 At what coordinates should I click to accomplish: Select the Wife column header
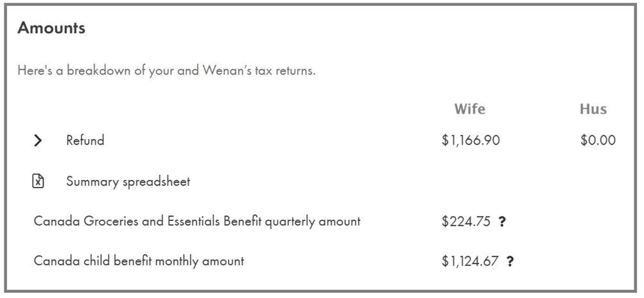coord(469,109)
